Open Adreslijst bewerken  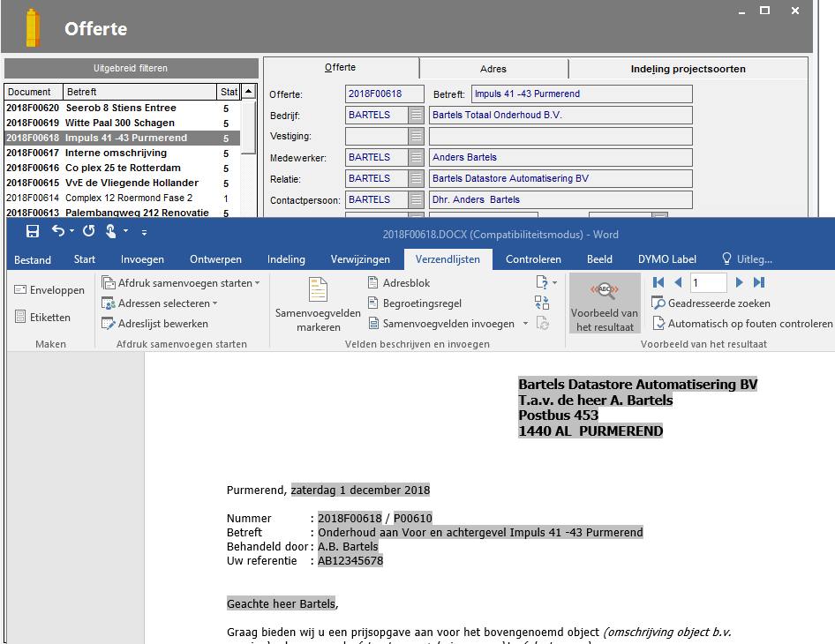[x=155, y=324]
